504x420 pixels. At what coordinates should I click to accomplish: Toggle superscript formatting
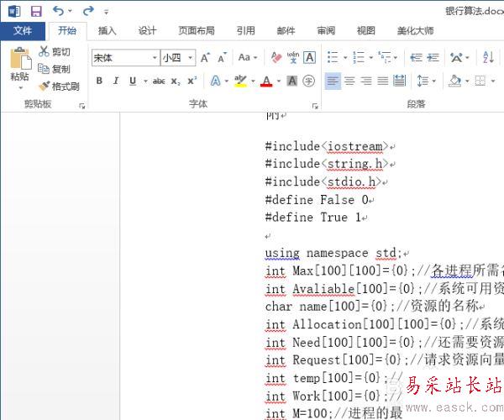click(x=192, y=81)
